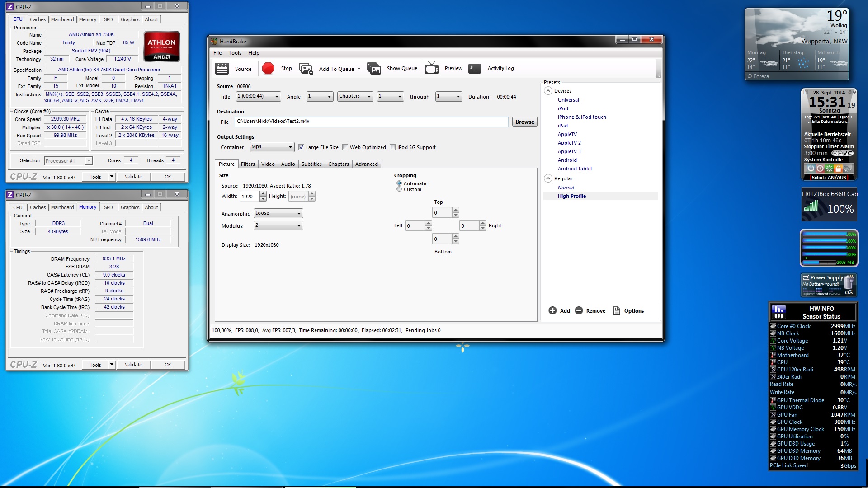The height and width of the screenshot is (488, 868).
Task: Disable the Large File Size checkbox
Action: [301, 147]
